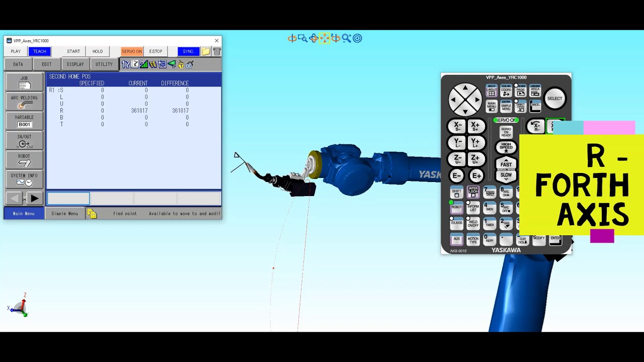This screenshot has width=644, height=362.
Task: Click the greyed page-back arrow in the pendant
Action: click(x=15, y=199)
